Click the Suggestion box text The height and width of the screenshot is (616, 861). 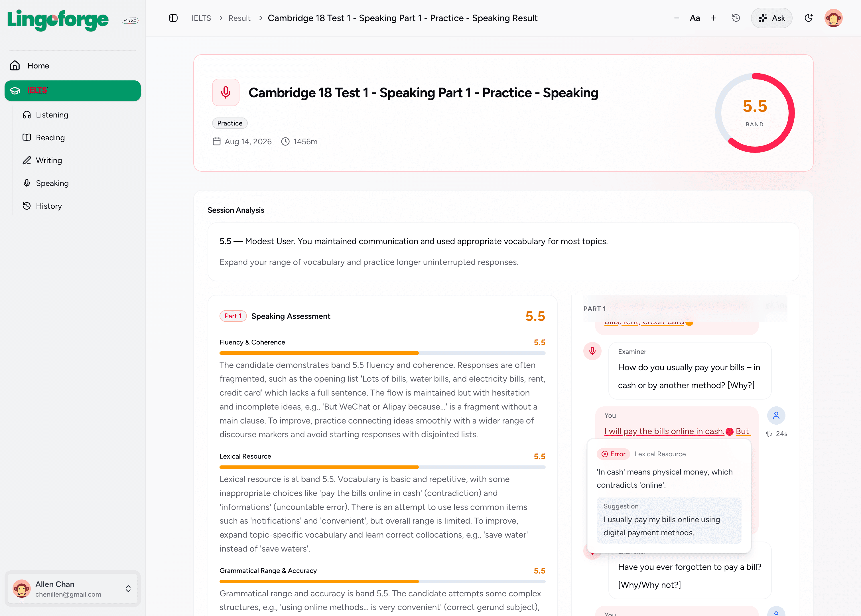pyautogui.click(x=669, y=520)
